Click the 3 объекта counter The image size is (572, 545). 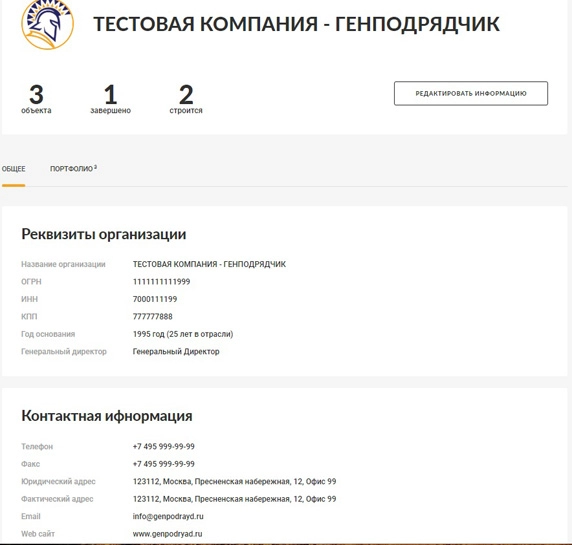[x=36, y=99]
